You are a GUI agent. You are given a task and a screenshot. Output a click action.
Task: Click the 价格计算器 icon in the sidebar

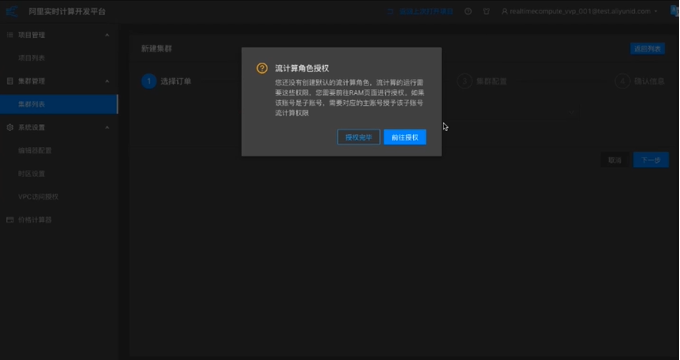click(10, 220)
